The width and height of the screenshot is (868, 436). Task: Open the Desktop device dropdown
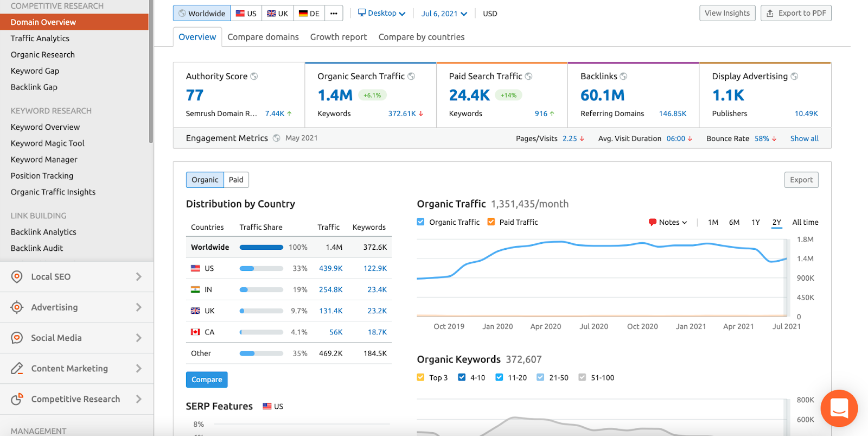[x=381, y=13]
